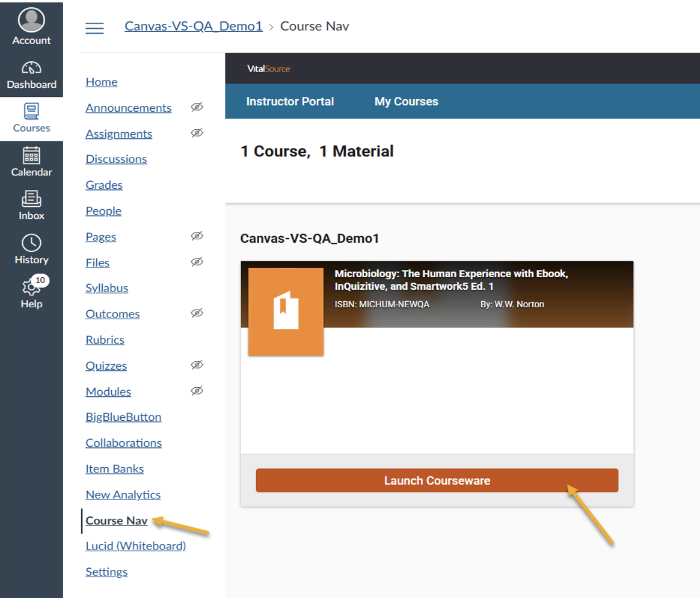Screen dimensions: 700x600
Task: Open the Modules course link
Action: (108, 392)
